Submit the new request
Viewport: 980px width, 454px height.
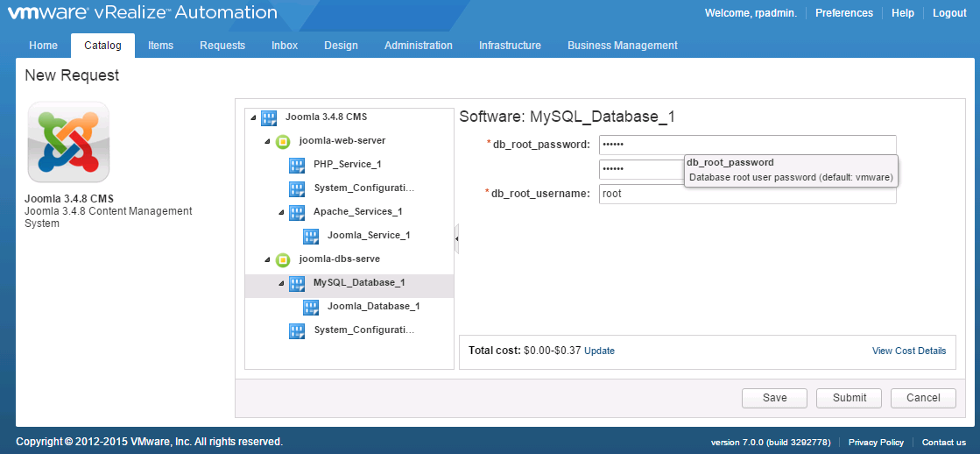(849, 398)
